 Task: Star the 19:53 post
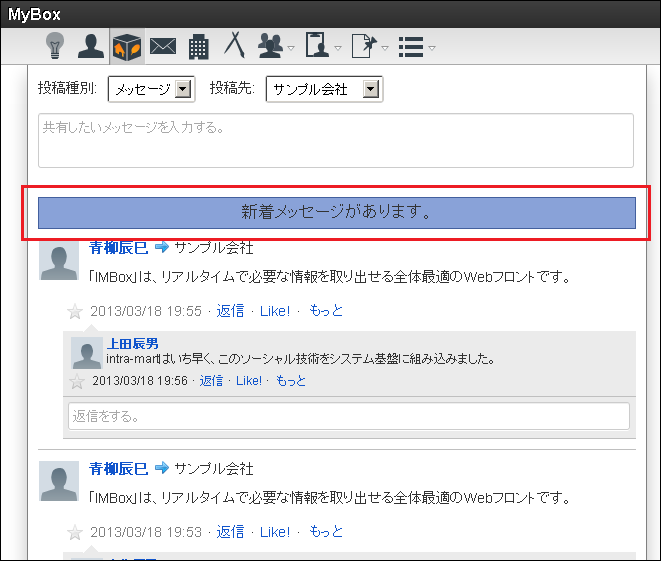coord(75,533)
